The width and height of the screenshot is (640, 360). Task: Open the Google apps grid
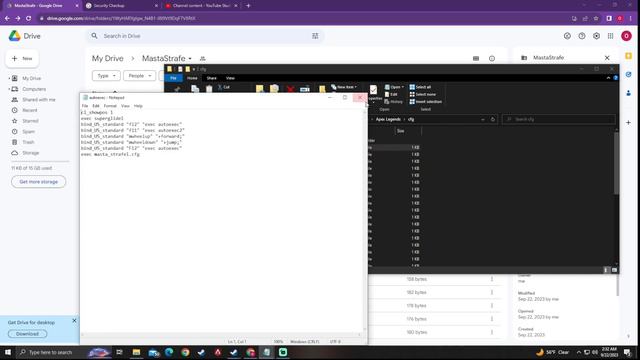pos(611,36)
